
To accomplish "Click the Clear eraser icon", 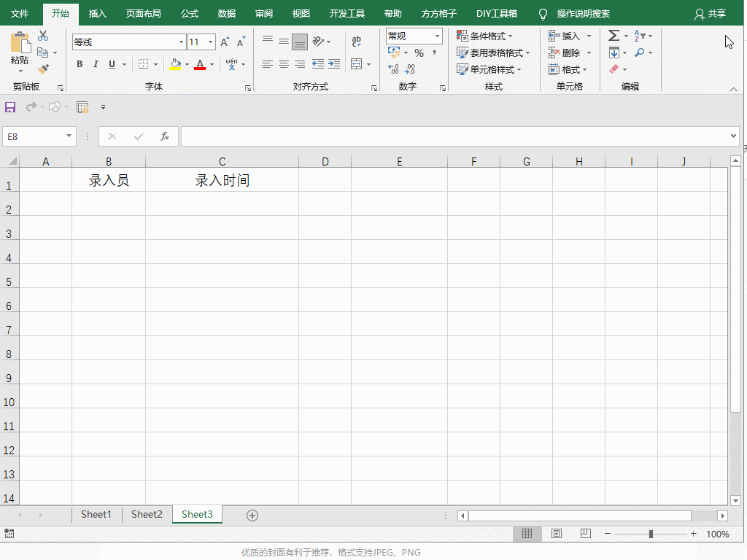I will point(614,69).
